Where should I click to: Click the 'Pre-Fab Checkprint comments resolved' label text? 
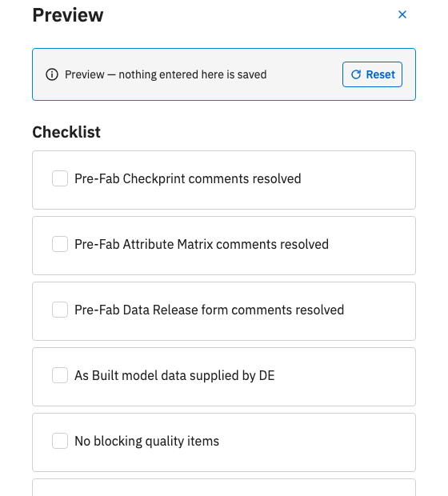[188, 178]
